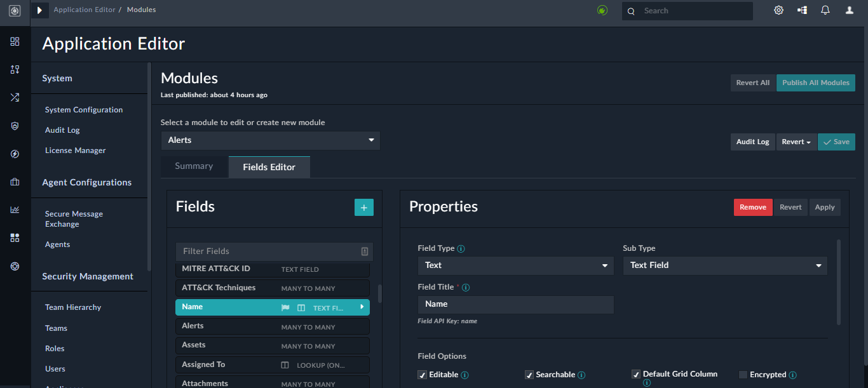Image resolution: width=868 pixels, height=388 pixels.
Task: Open the shield icon in left rail
Action: [x=15, y=126]
